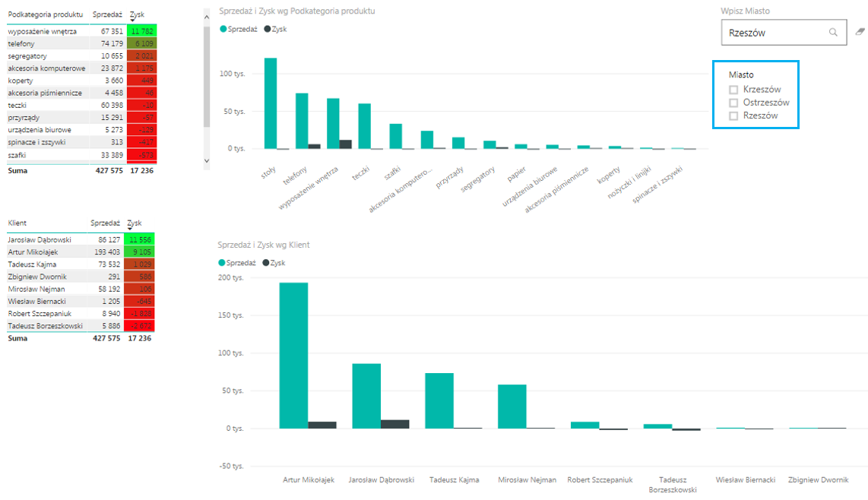Image resolution: width=868 pixels, height=500 pixels.
Task: Sort by the Klient column header
Action: pyautogui.click(x=17, y=223)
